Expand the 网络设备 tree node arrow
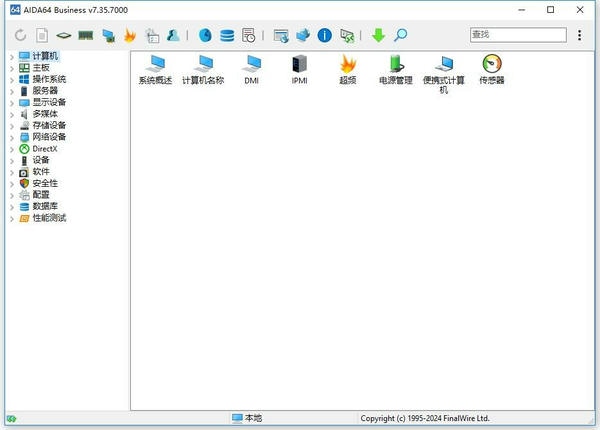Screen dimensions: 600x430 tap(12, 138)
